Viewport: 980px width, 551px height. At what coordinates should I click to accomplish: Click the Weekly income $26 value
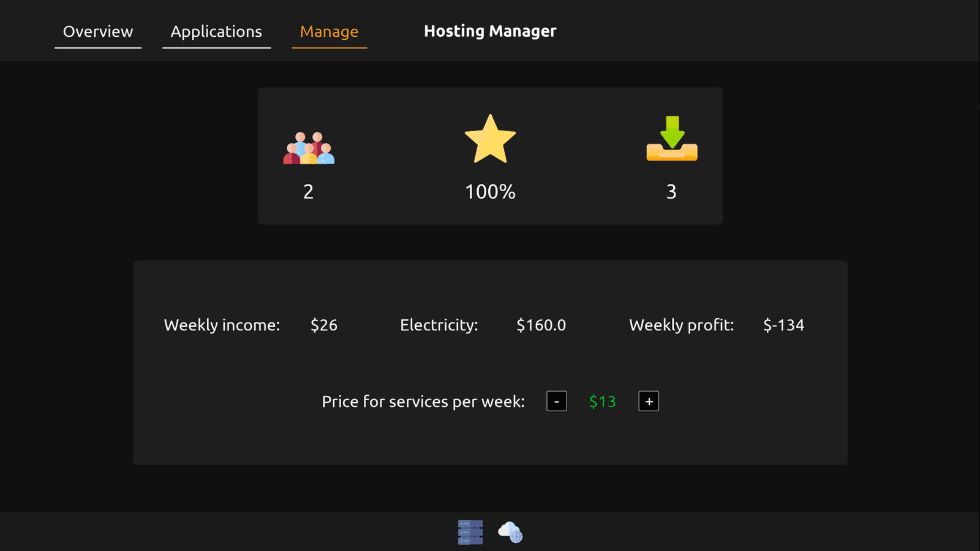tap(324, 325)
